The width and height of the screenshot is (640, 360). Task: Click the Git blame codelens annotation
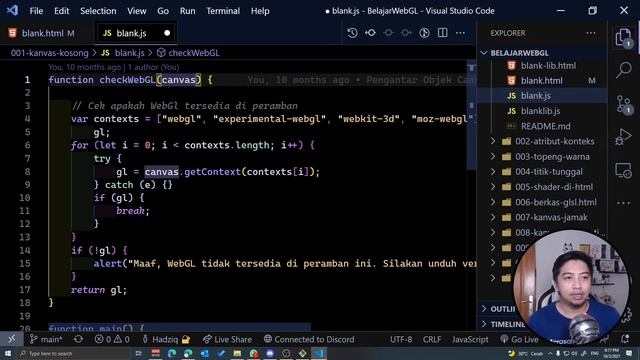114,67
